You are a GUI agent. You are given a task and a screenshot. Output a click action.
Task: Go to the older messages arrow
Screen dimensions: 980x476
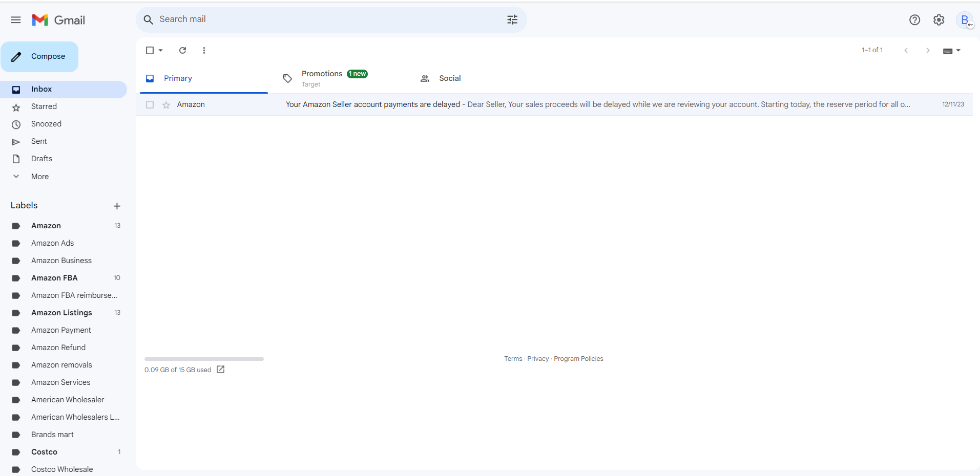[928, 50]
